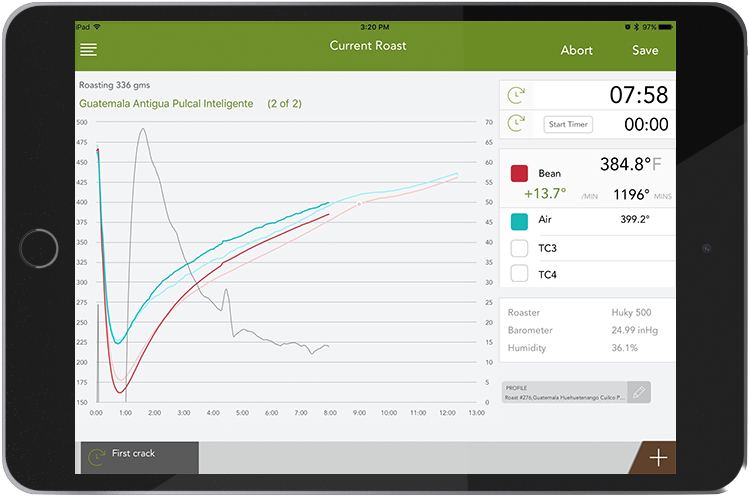Image resolution: width=750 pixels, height=497 pixels.
Task: Tap the plus icon to add event
Action: point(658,458)
